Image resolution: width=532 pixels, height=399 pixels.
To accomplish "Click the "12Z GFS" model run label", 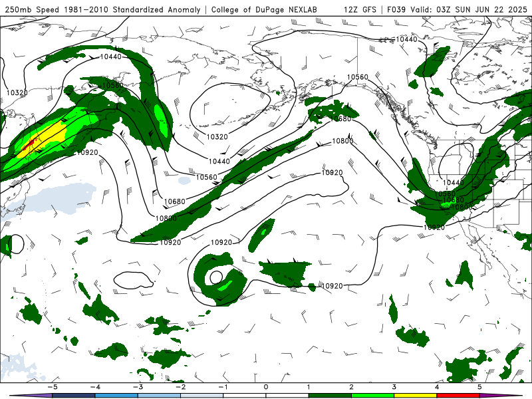I will [360, 9].
